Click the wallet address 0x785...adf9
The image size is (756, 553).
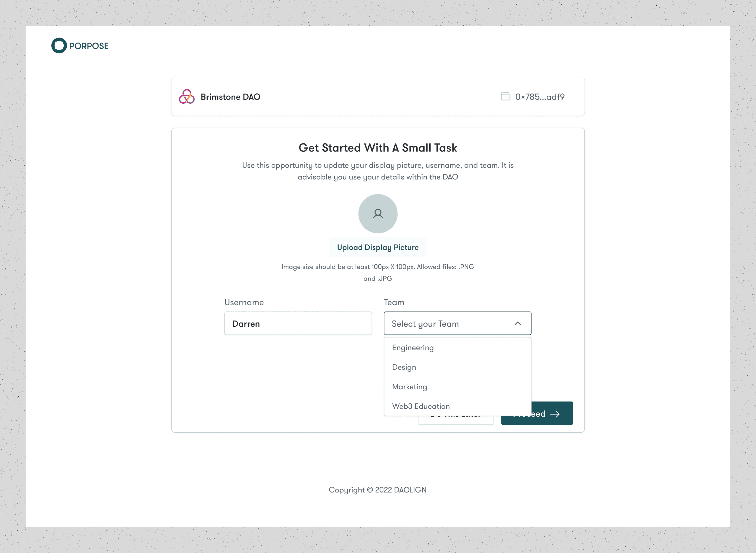(x=539, y=97)
